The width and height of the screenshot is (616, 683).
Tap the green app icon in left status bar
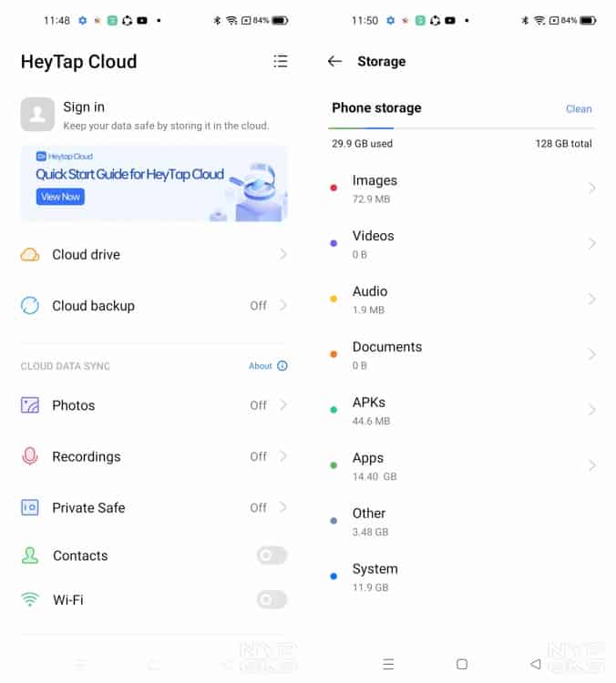pos(112,20)
